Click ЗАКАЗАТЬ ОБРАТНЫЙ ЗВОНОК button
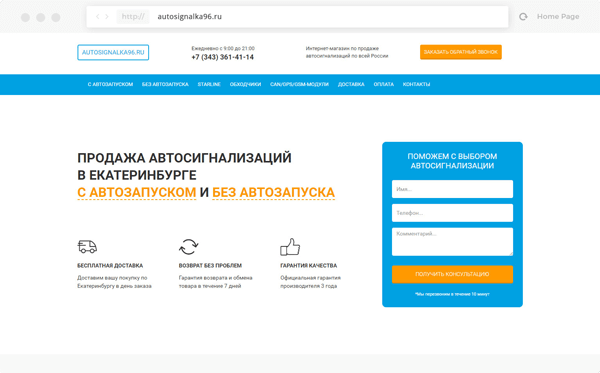The height and width of the screenshot is (373, 600). point(461,52)
